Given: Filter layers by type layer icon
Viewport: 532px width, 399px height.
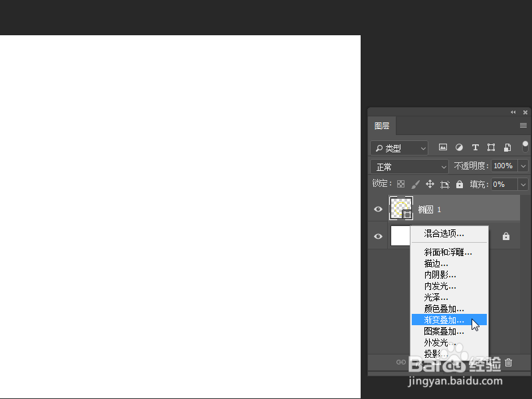Looking at the screenshot, I should 475,148.
